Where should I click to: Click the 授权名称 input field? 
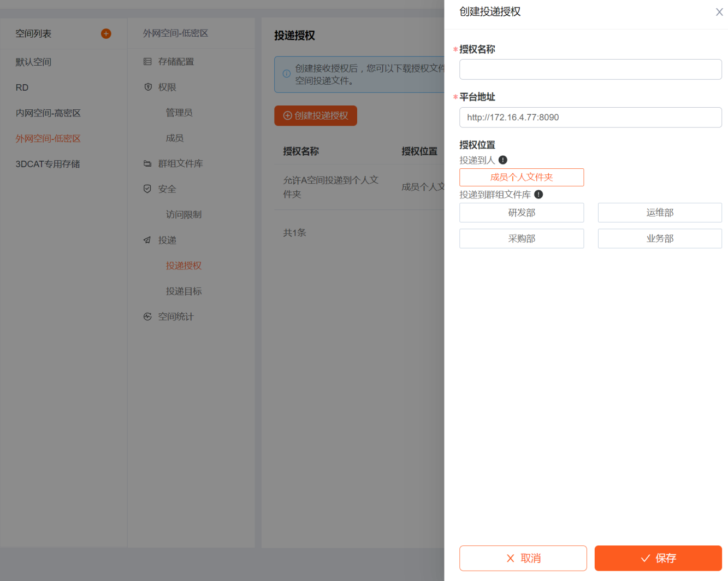pyautogui.click(x=590, y=69)
